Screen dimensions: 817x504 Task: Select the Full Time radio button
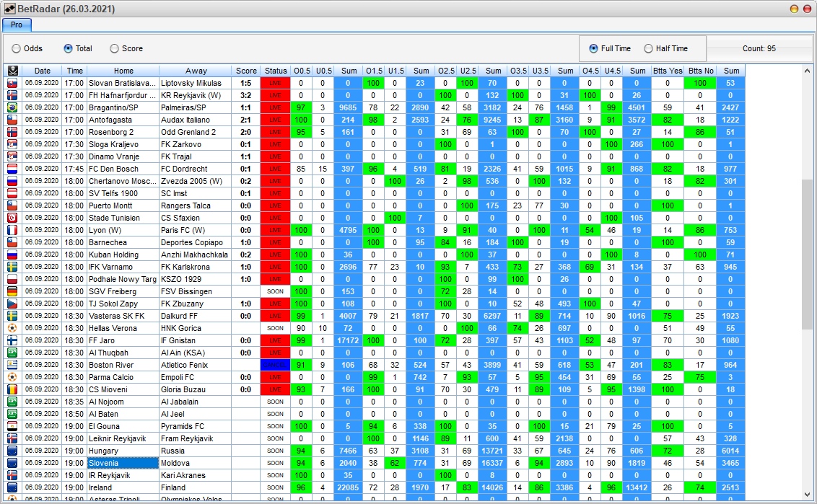[593, 48]
